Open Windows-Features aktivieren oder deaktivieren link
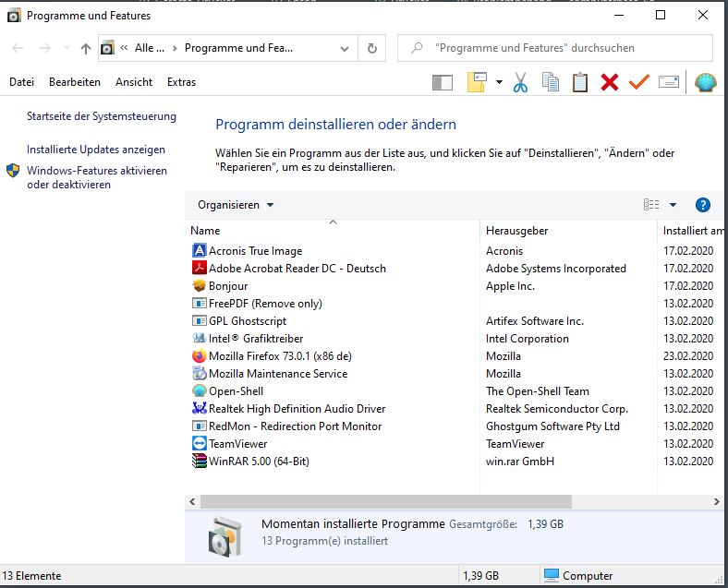728x588 pixels. tap(97, 177)
